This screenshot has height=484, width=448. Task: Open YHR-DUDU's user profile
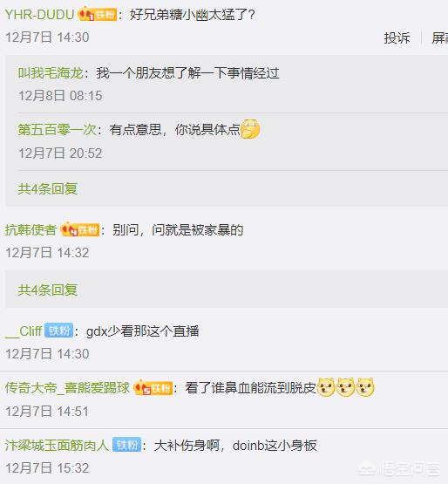39,15
